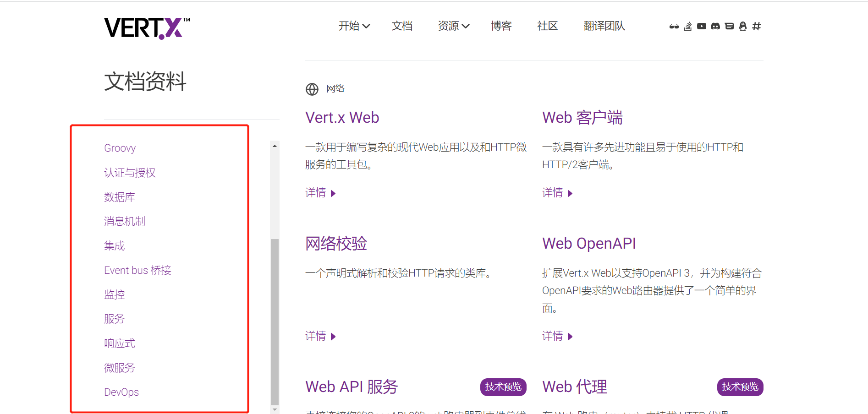This screenshot has height=414, width=868.
Task: Click 详情 under Web OpenAPI
Action: point(552,336)
